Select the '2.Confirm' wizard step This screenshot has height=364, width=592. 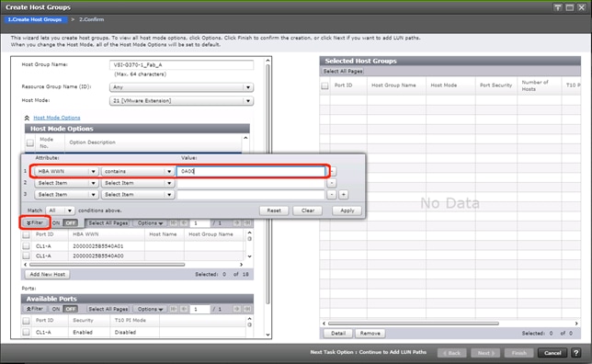click(x=91, y=19)
